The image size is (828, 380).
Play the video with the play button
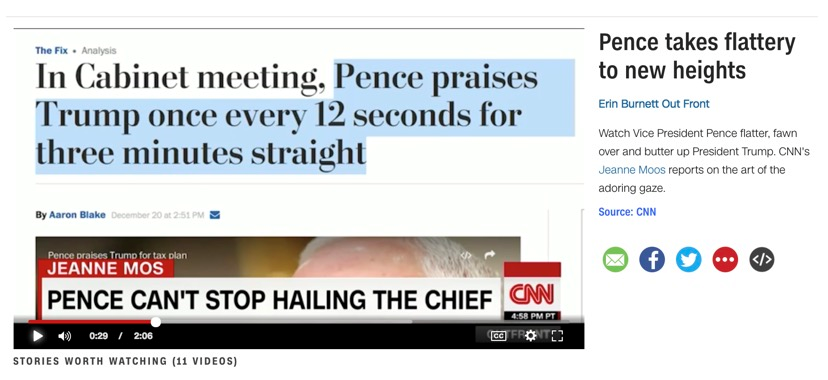pos(37,336)
